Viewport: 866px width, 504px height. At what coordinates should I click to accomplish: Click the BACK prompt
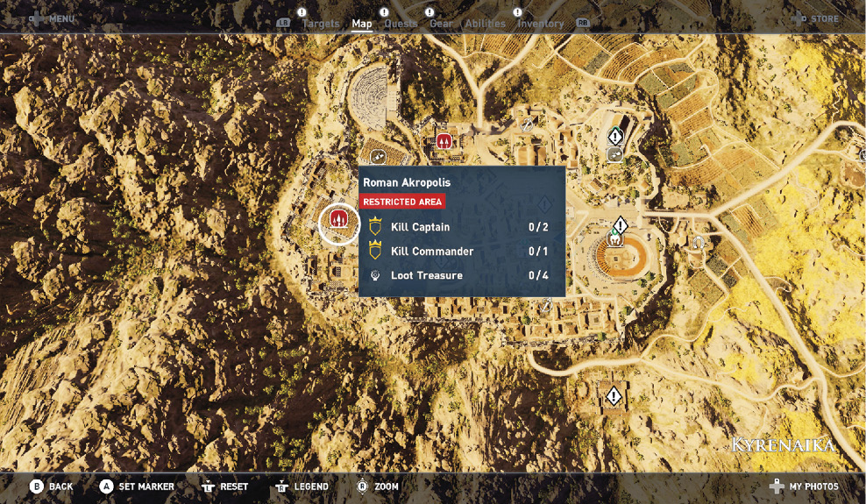coord(60,486)
